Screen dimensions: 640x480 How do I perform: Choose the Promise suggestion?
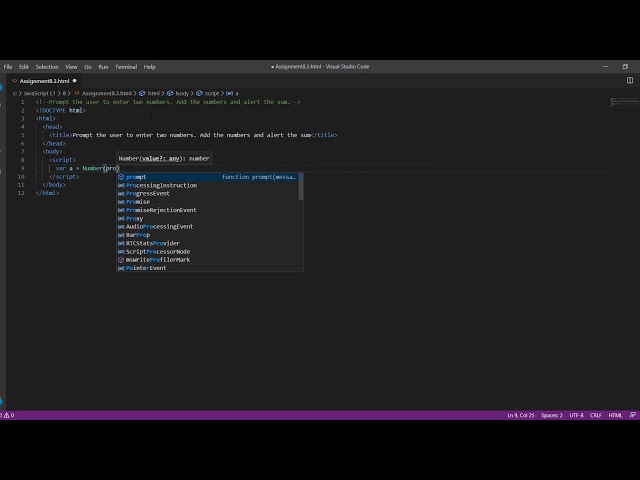pos(207,202)
